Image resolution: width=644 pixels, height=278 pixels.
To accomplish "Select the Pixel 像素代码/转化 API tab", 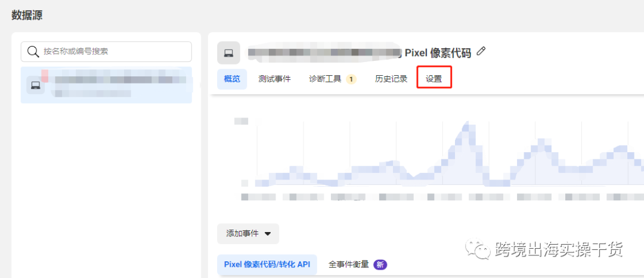I will coord(267,264).
